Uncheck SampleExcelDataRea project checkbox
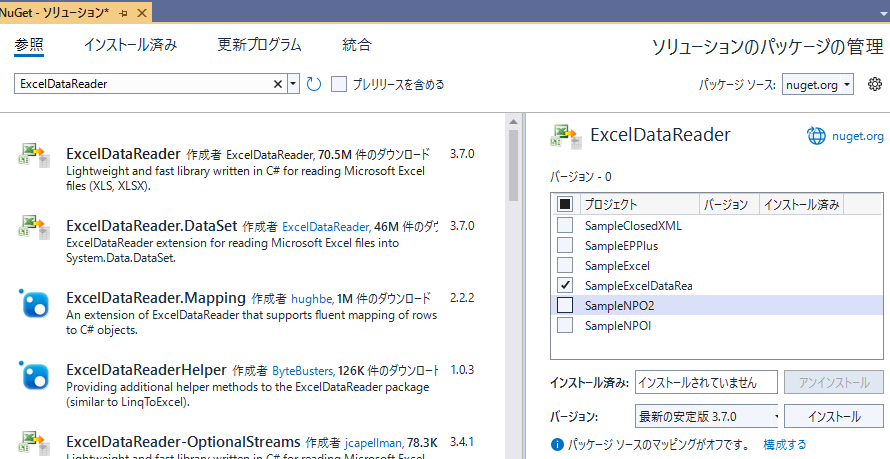The height and width of the screenshot is (459, 890). (x=565, y=285)
